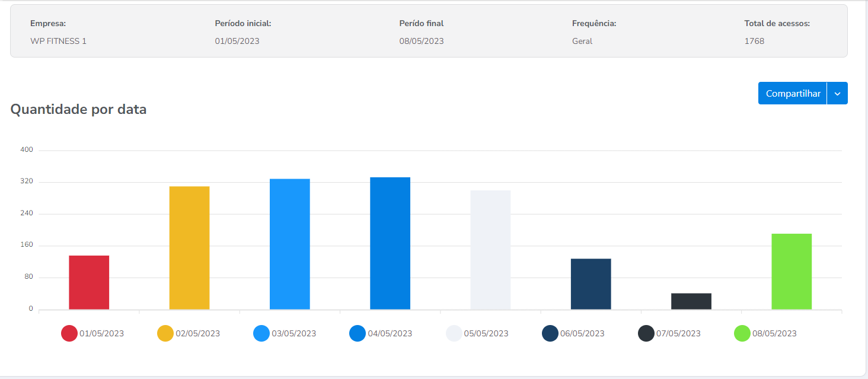Click the Total de acessos value 1768
Viewport: 868px width, 379px height.
(754, 42)
